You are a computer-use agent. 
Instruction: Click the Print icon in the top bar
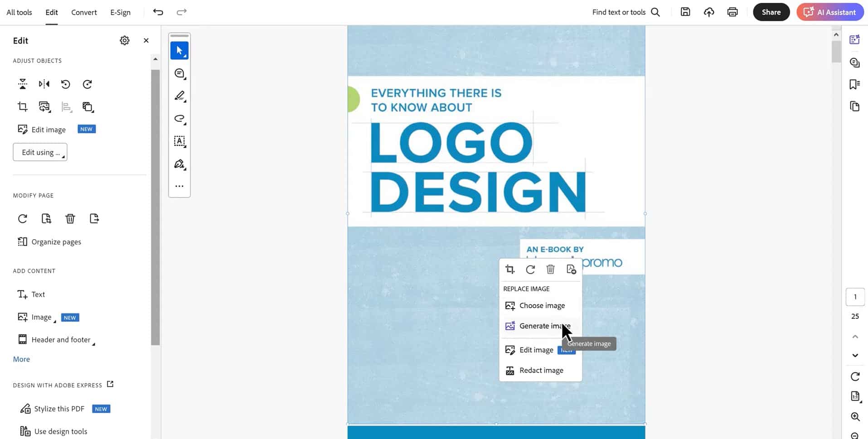point(732,12)
